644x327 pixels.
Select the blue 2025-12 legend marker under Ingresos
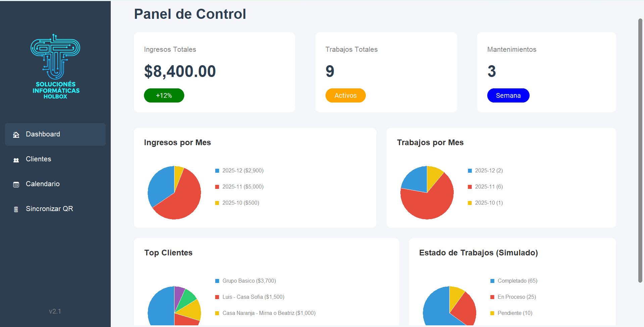point(217,170)
